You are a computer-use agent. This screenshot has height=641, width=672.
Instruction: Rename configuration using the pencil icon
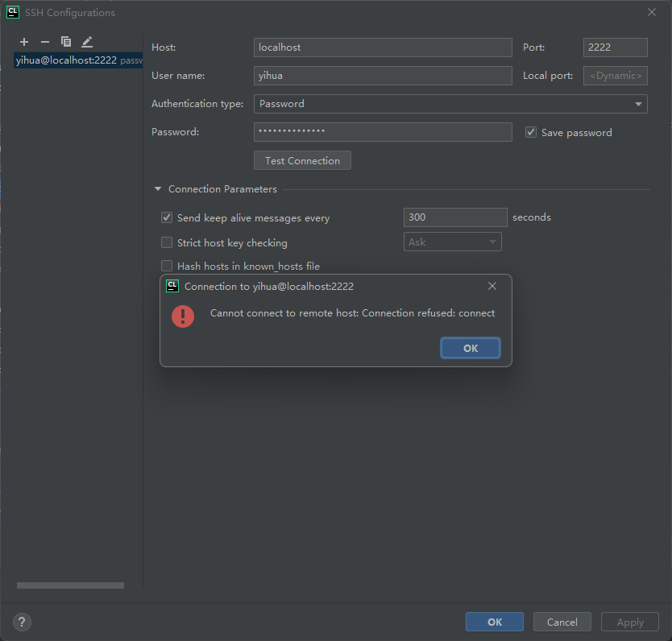click(86, 41)
